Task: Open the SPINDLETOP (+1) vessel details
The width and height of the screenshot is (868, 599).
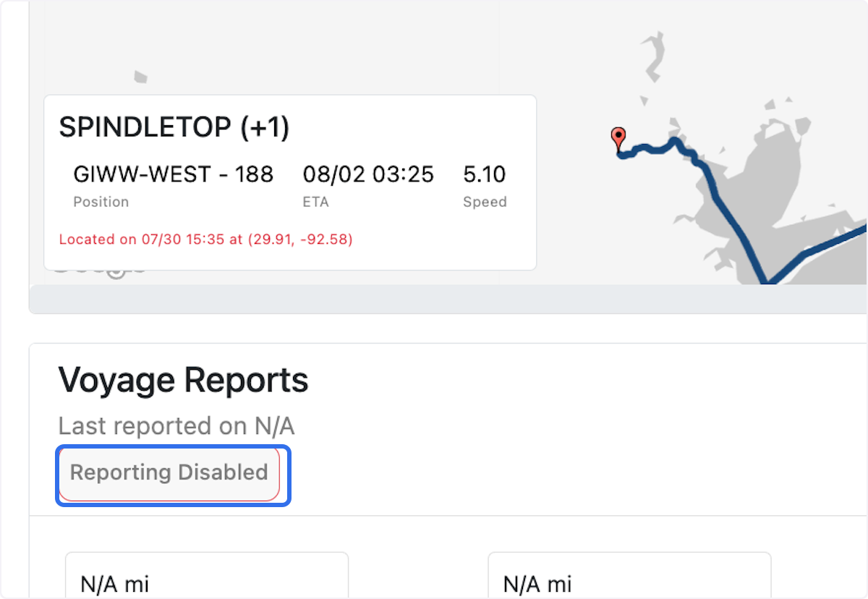Action: [x=175, y=126]
